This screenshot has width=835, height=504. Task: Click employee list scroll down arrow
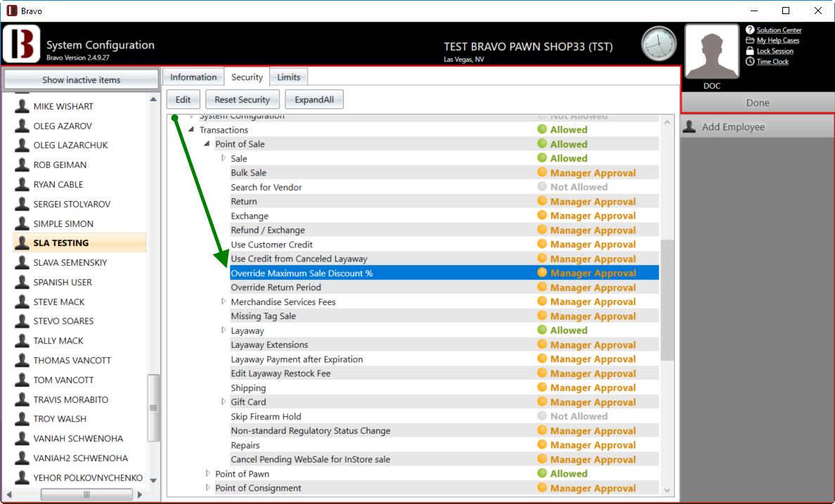tap(153, 480)
